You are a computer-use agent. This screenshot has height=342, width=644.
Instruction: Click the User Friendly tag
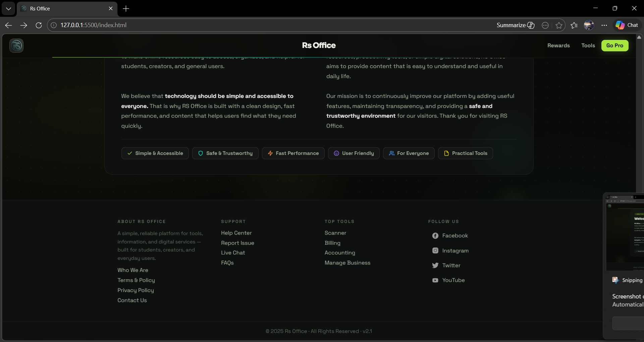(x=354, y=153)
